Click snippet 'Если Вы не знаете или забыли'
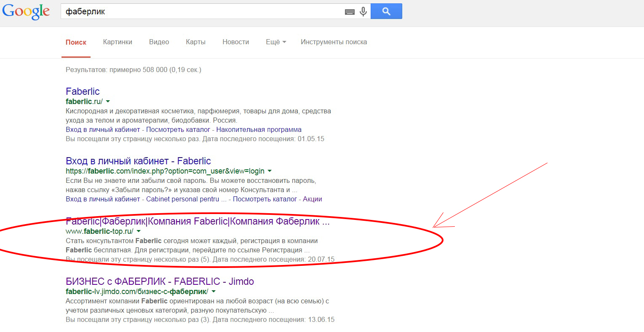Viewport: 644px width, 332px height. (x=191, y=185)
